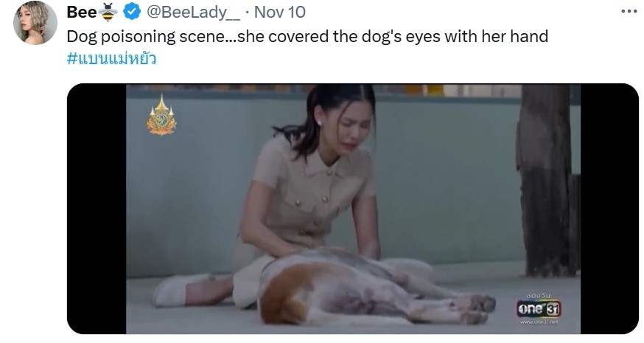The width and height of the screenshot is (644, 343).
Task: Open the #แบนแม่หยัว hashtag
Action: coord(112,59)
